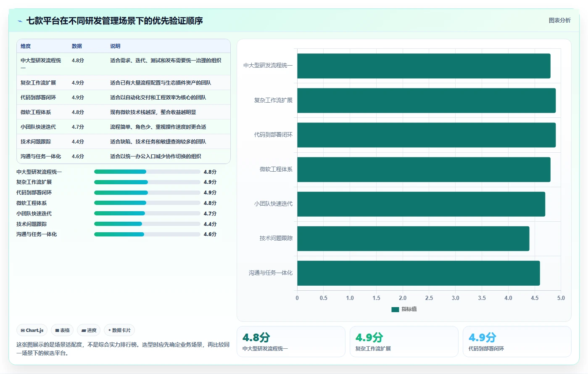Click description 流程简单、角色少、重视操作速度时更合适

[x=158, y=127]
